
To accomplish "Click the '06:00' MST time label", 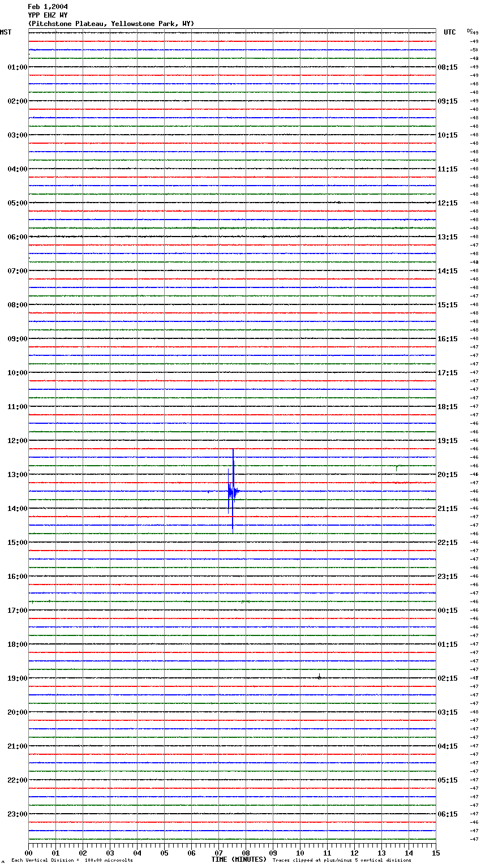I will coord(18,237).
